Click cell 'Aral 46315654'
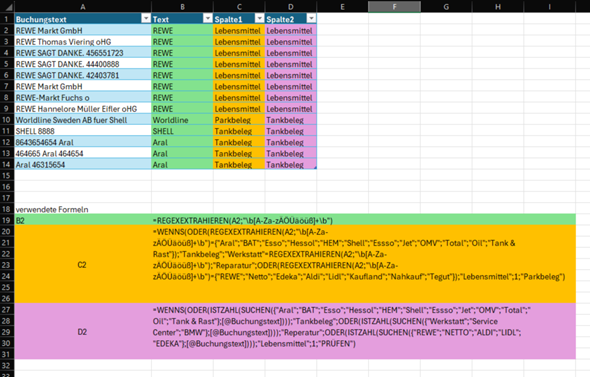The height and width of the screenshot is (377, 590). coord(83,164)
